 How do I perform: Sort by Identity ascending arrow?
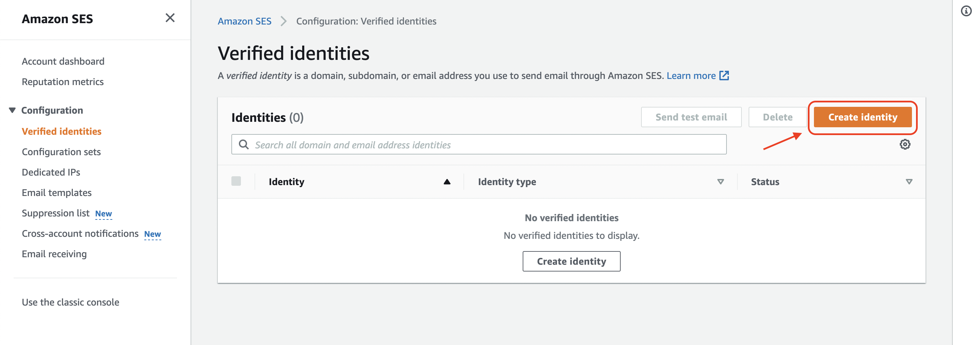point(447,182)
